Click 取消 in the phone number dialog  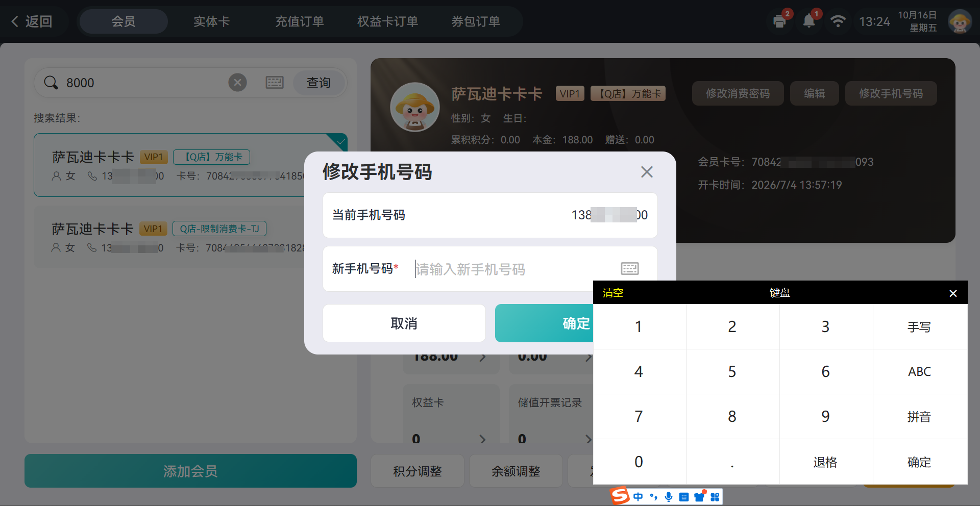404,323
